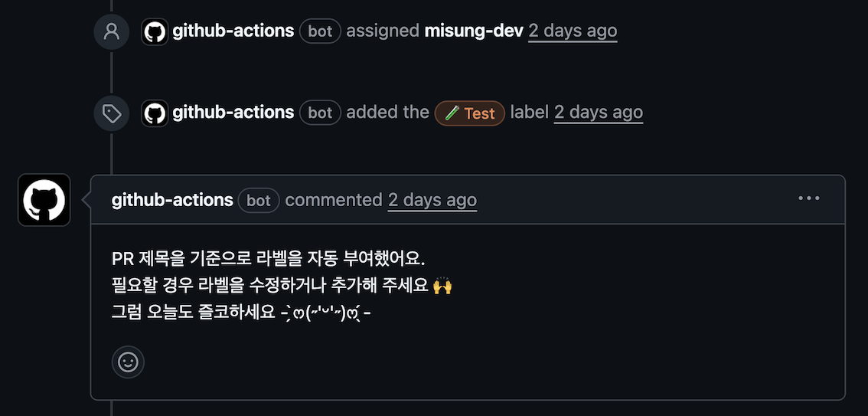Click the bot badge in the comment header
This screenshot has width=868, height=416.
point(259,201)
